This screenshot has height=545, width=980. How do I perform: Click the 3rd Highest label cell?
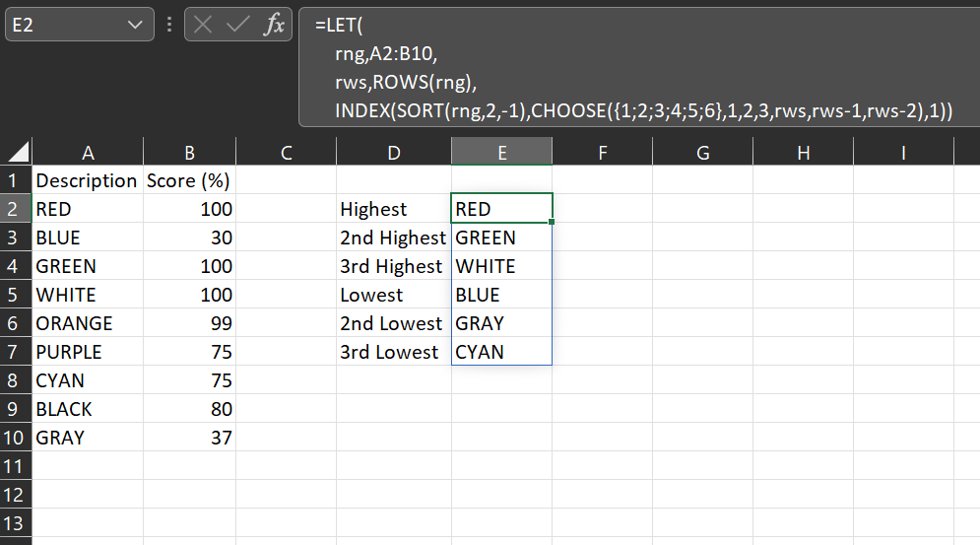(x=394, y=266)
